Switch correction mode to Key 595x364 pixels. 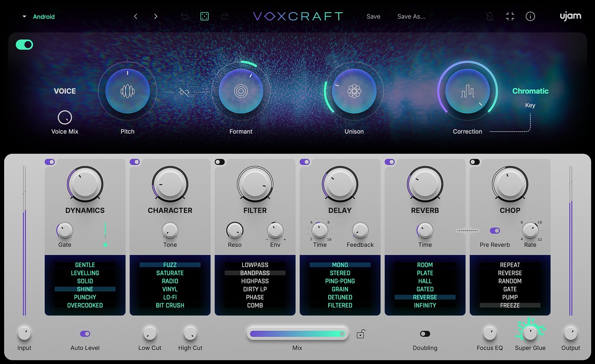point(530,105)
